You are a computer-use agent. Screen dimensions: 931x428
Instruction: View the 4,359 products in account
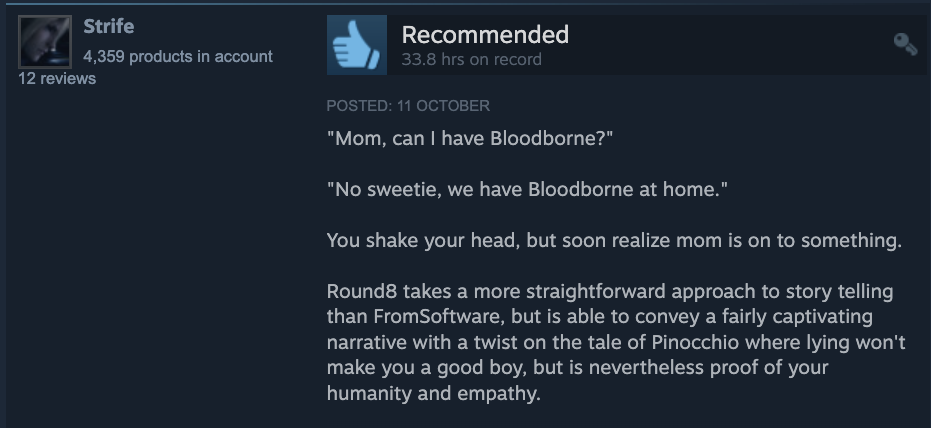coord(178,56)
